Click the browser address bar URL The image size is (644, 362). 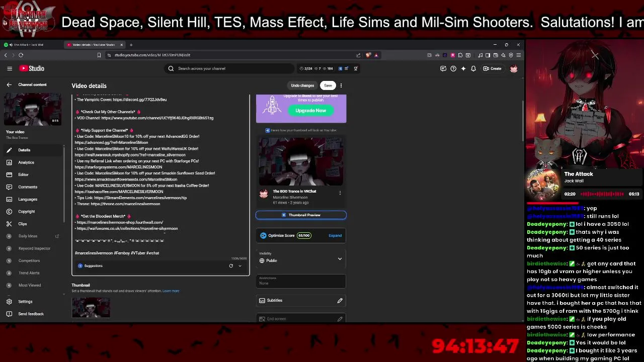(152, 55)
